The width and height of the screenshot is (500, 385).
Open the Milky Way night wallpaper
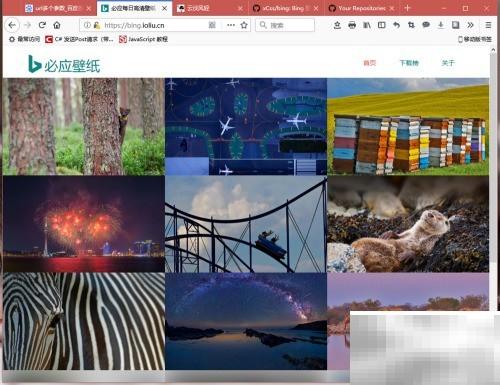click(246, 321)
